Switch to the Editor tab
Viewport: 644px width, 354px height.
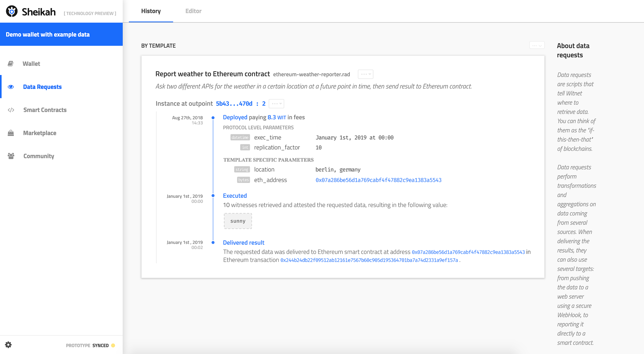tap(193, 11)
